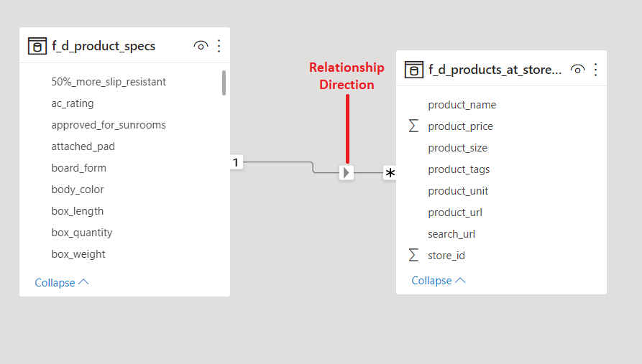This screenshot has height=364, width=642.
Task: Select the f_d_product_specs table header title
Action: [104, 47]
